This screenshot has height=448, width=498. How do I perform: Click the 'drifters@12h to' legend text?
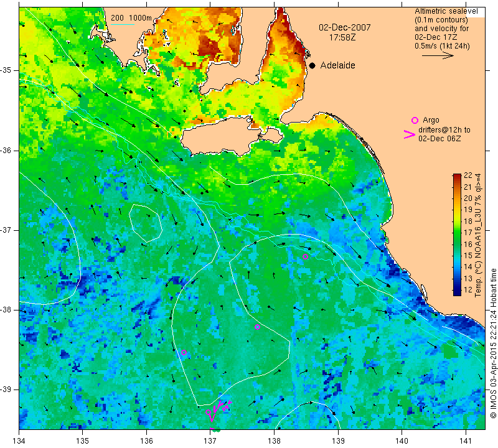pyautogui.click(x=444, y=130)
